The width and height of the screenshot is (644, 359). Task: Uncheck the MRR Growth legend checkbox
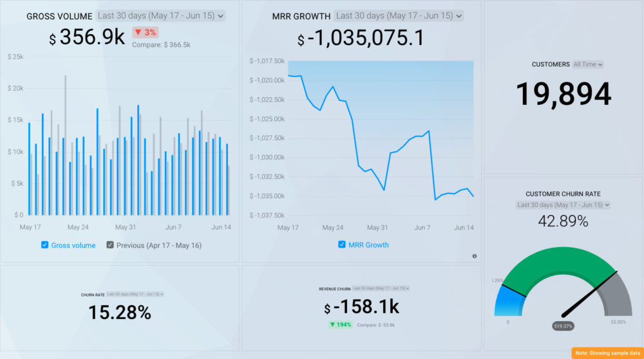pos(341,244)
